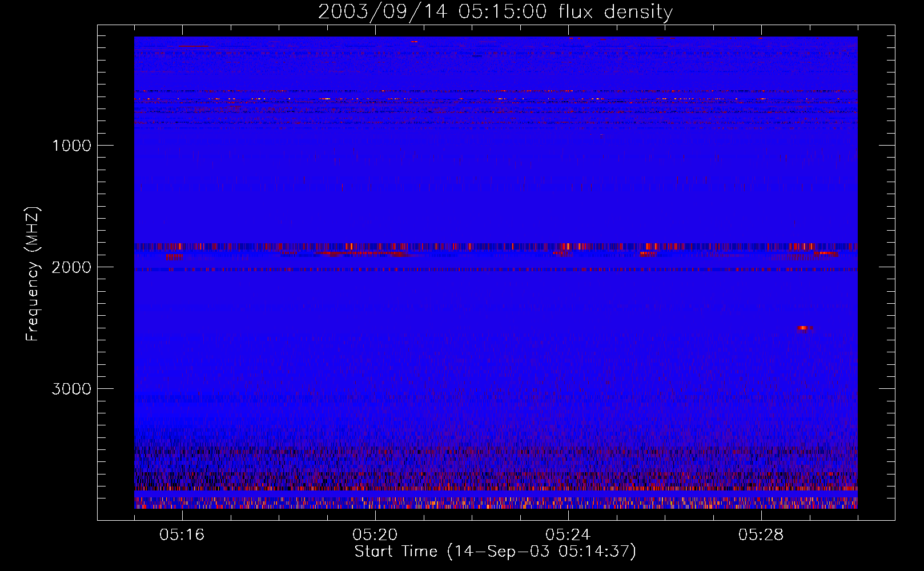Click the 05:24 time tick label
The image size is (924, 571).
tap(568, 535)
